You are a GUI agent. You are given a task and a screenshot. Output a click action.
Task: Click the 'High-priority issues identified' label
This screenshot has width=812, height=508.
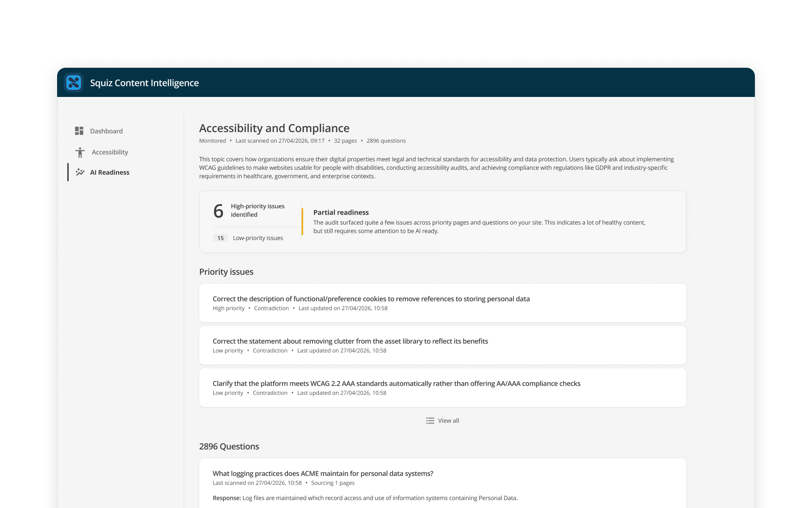[x=258, y=210]
